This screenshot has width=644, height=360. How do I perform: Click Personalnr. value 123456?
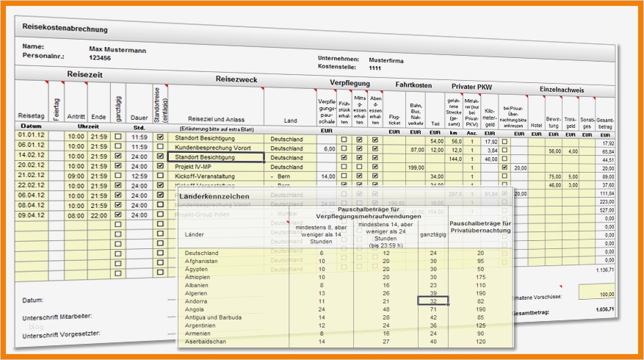(100, 58)
